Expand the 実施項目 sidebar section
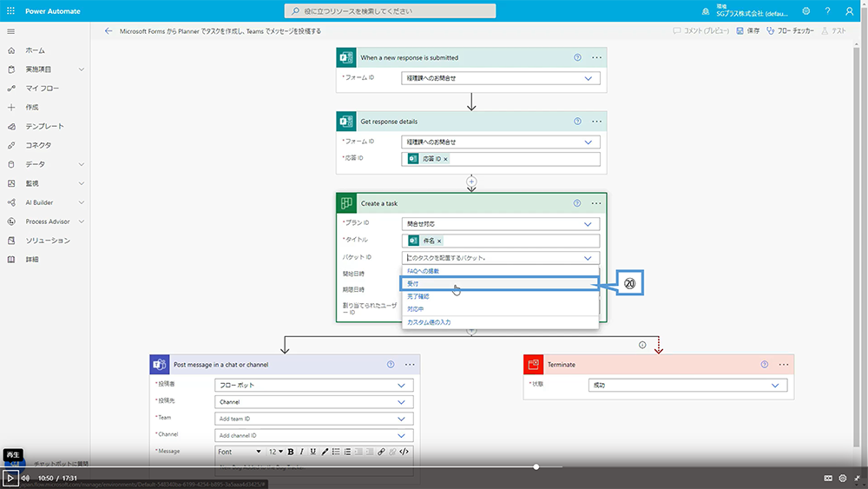Screen dimensions: 868x489 pyautogui.click(x=82, y=69)
